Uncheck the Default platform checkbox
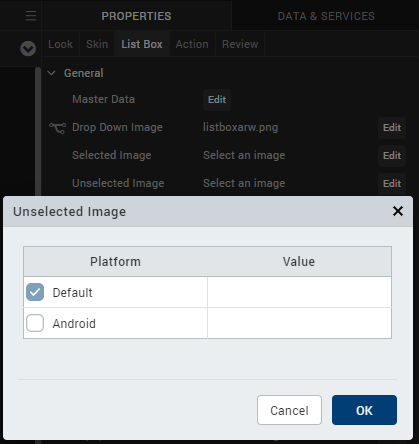Screen dimensions: 419x444 [35, 292]
